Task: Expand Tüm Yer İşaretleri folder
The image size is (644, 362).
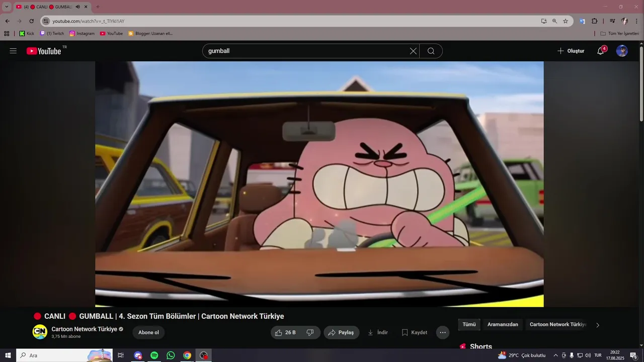Action: pyautogui.click(x=619, y=34)
